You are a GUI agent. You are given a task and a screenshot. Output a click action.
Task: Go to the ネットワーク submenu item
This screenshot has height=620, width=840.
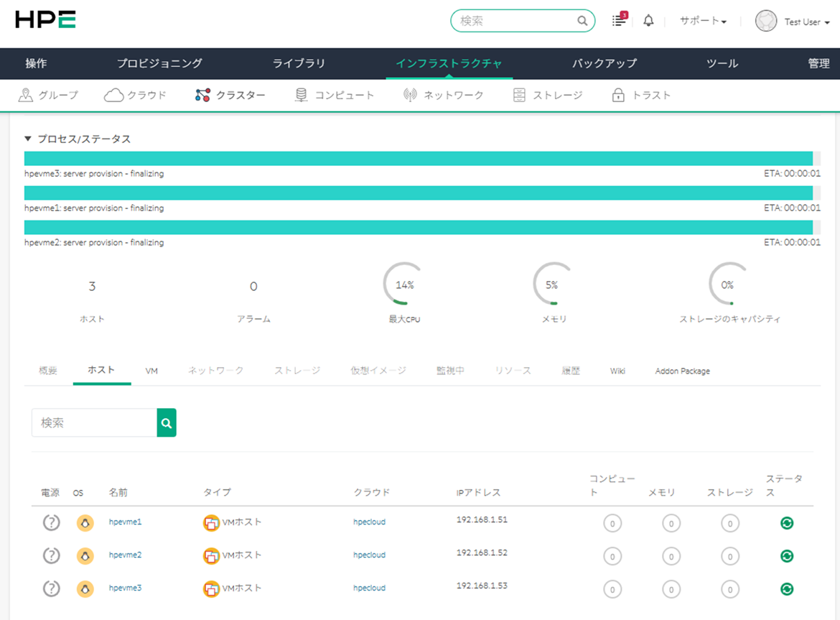coord(444,95)
